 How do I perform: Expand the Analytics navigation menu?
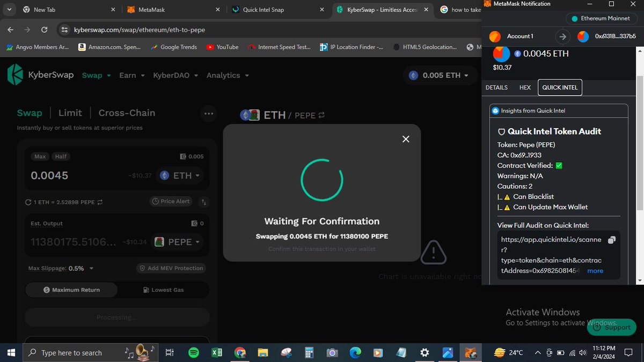(228, 75)
